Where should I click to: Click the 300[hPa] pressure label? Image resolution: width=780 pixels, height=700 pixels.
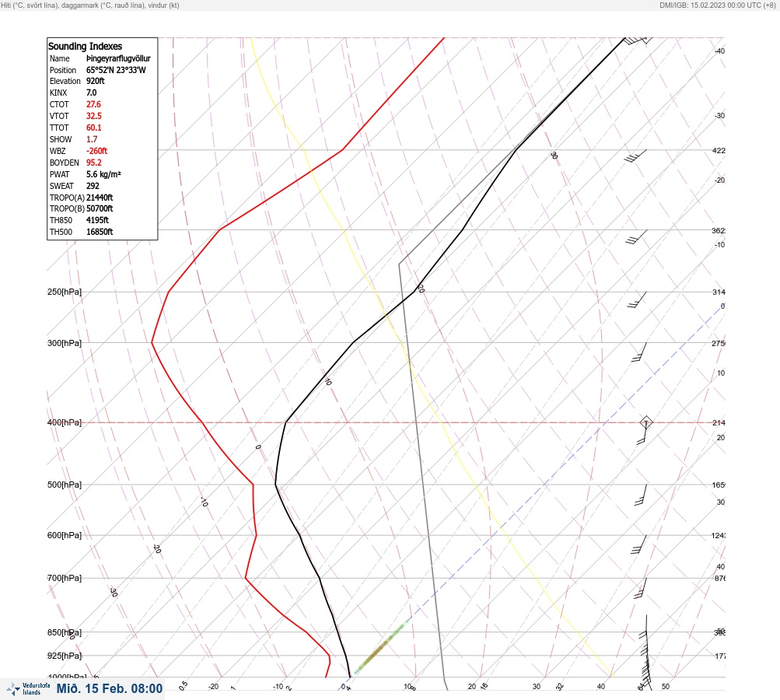[x=65, y=343]
